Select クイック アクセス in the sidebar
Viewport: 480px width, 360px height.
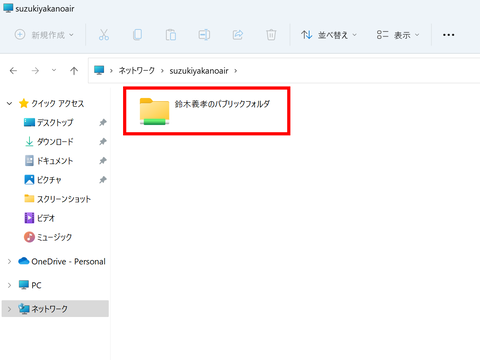(x=51, y=104)
